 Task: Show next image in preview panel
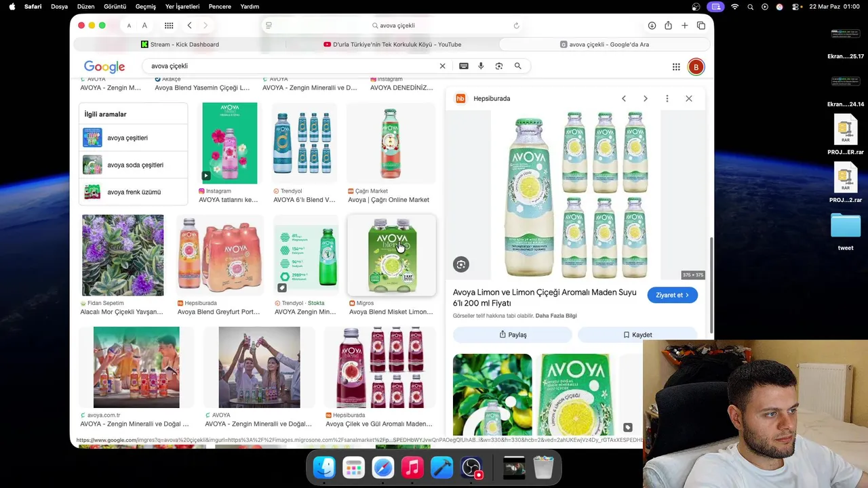645,98
